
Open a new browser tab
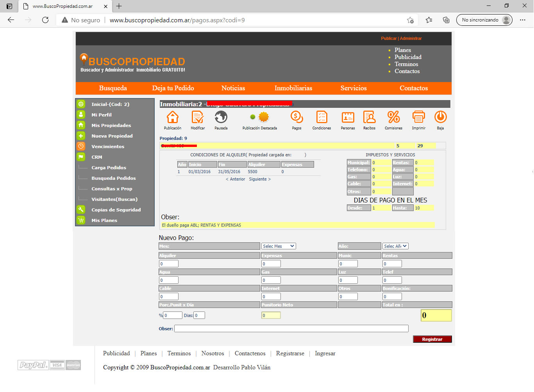pyautogui.click(x=119, y=6)
